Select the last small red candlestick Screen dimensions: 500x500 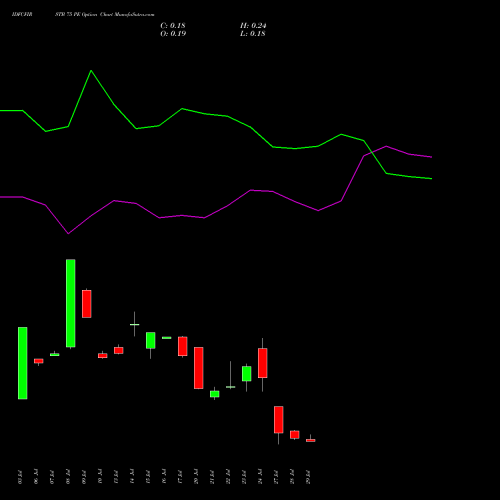[x=311, y=440]
